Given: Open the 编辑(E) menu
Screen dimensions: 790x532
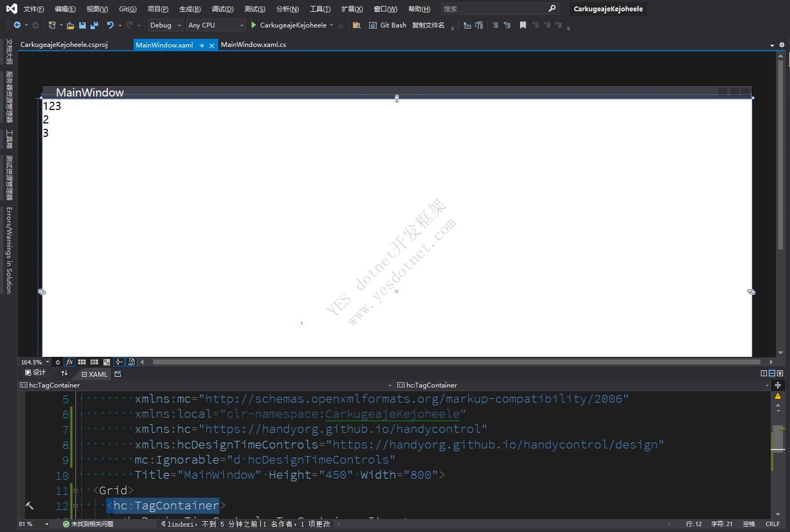Looking at the screenshot, I should click(x=65, y=9).
